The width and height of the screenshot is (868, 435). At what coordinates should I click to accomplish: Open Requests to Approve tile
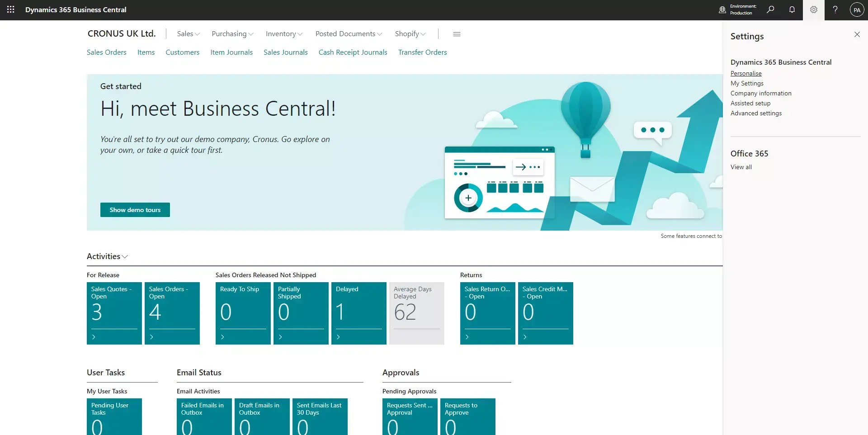[x=468, y=417]
